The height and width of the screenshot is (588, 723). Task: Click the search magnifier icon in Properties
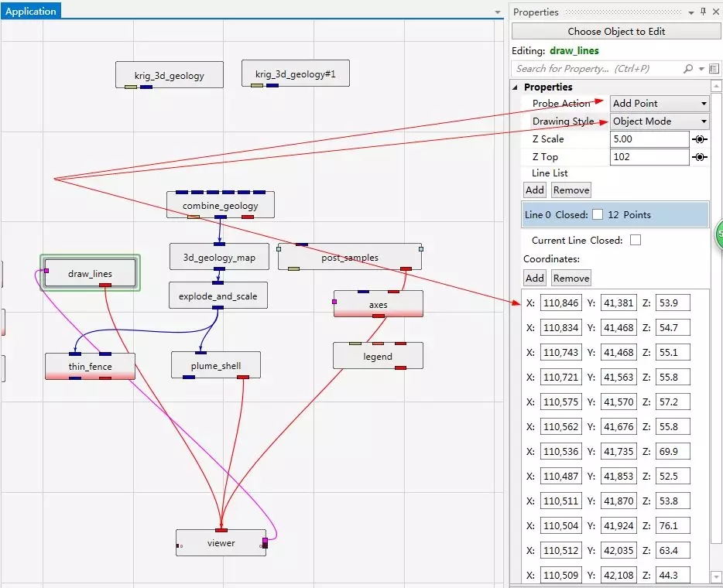click(688, 69)
